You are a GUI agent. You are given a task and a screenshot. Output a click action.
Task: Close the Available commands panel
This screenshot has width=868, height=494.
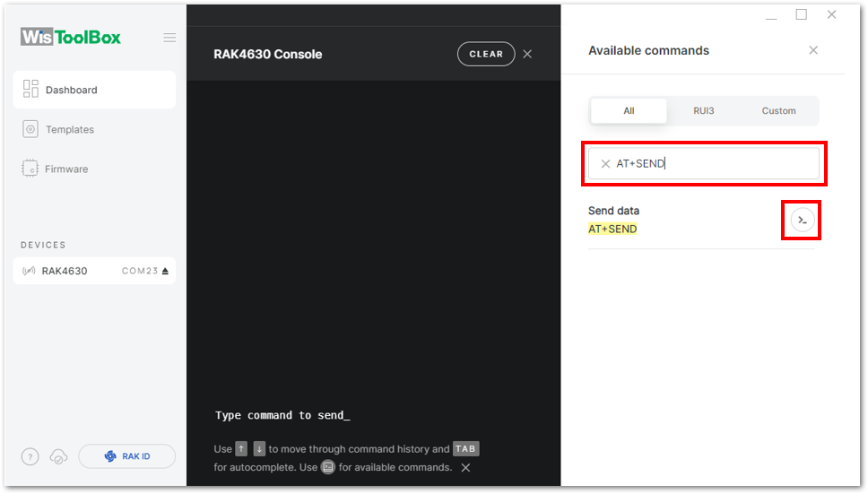click(x=813, y=50)
